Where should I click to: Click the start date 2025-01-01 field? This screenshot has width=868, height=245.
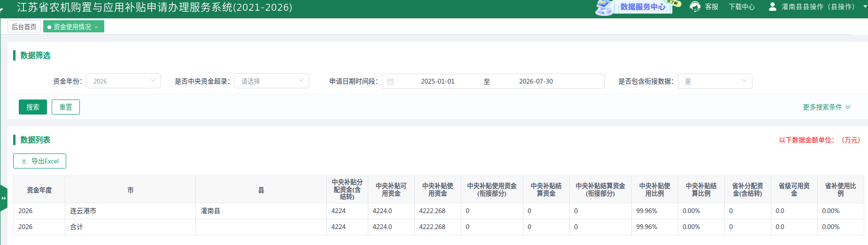437,81
